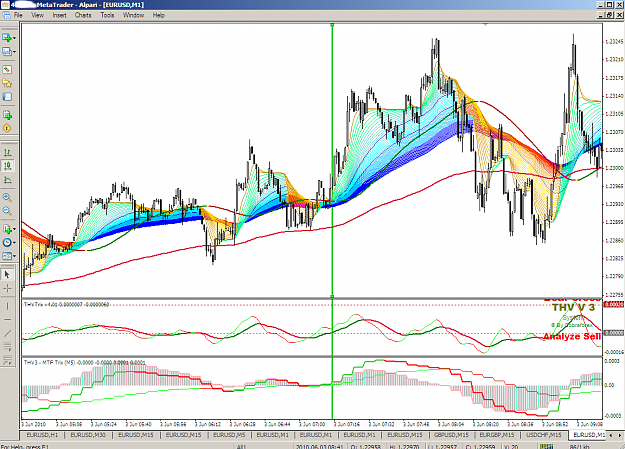
Task: Switch to Bar Chart mode
Action: click(7, 153)
